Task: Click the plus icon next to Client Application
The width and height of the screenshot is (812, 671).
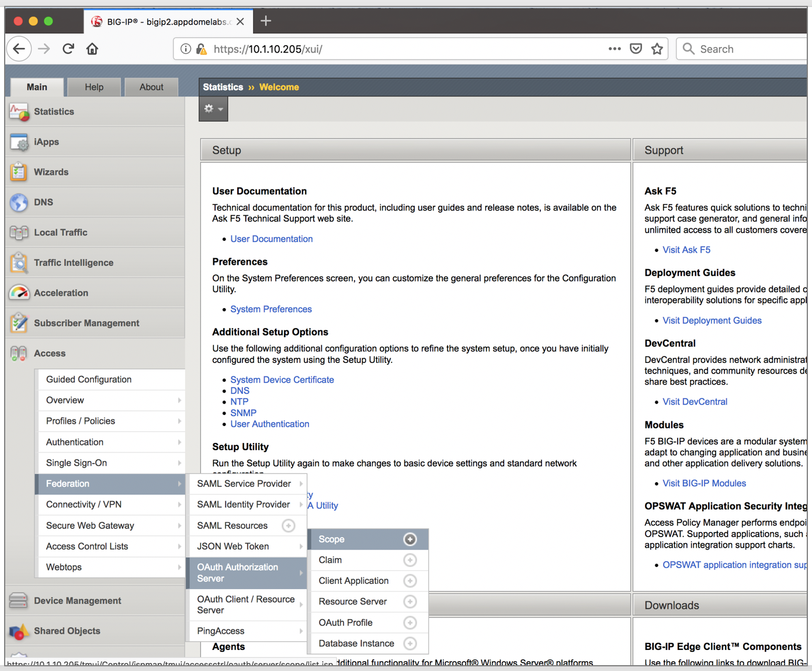Action: (410, 580)
